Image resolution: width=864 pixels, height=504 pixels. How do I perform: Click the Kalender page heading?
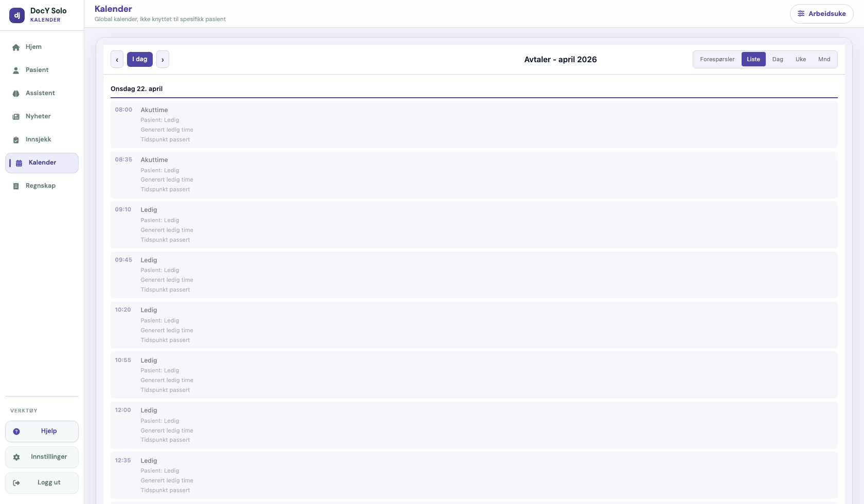click(x=113, y=9)
